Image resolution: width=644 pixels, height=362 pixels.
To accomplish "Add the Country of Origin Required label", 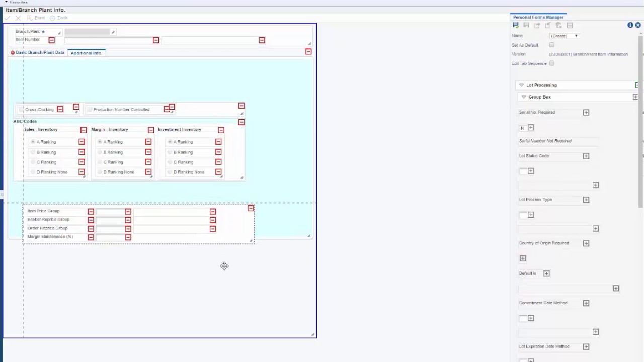I will 586,243.
